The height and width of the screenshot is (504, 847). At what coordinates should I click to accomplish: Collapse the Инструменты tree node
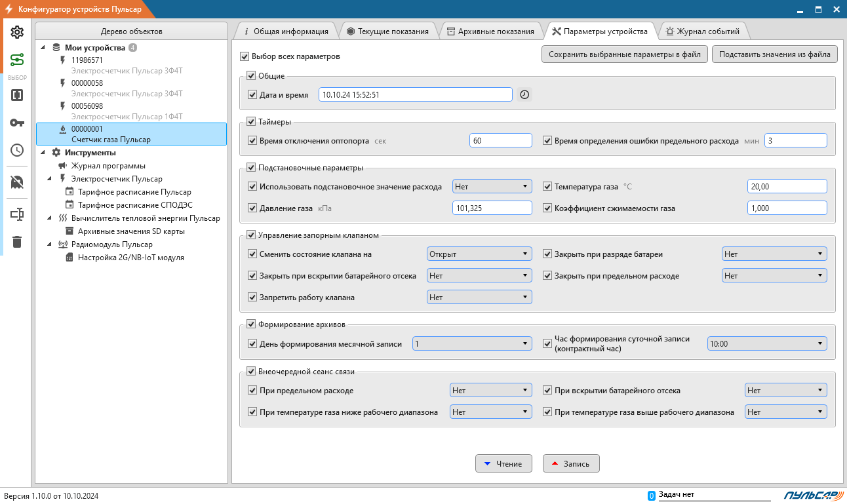tap(43, 153)
